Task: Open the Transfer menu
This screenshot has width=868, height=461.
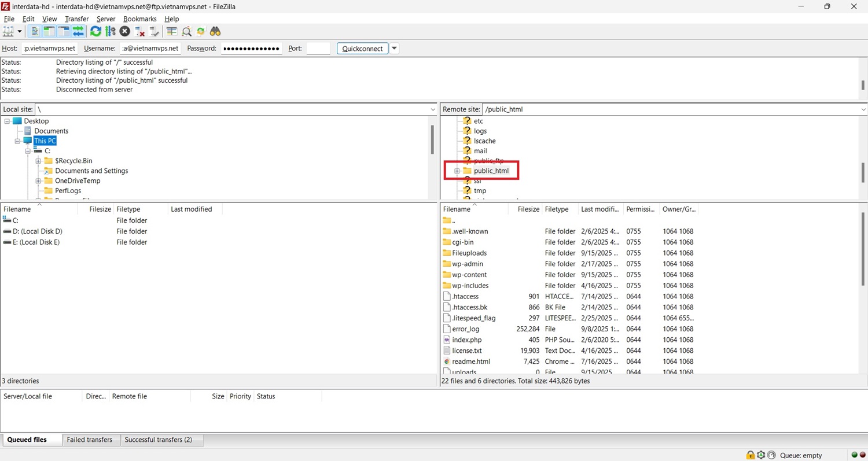Action: click(x=76, y=19)
